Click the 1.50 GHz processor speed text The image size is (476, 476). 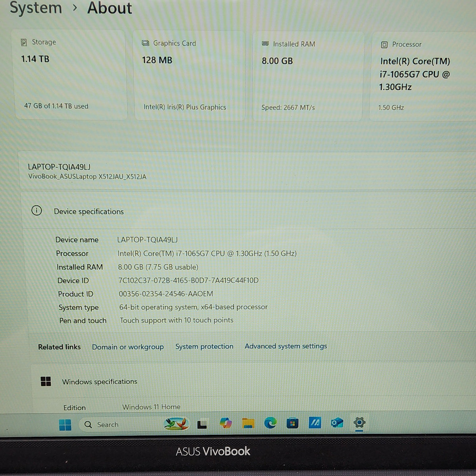(391, 107)
